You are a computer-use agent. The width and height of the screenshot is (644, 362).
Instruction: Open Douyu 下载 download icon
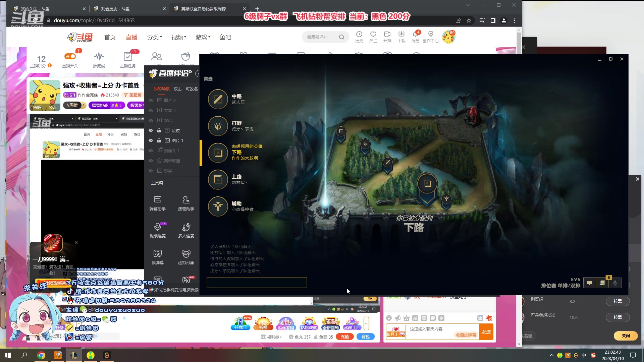(401, 37)
